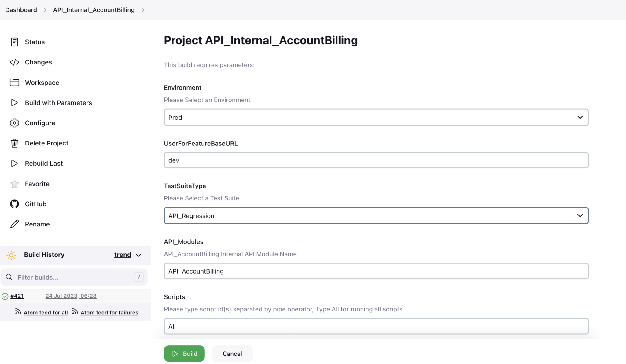Click build #421 success status icon
Viewport: 626px width, 364px height.
coord(5,296)
